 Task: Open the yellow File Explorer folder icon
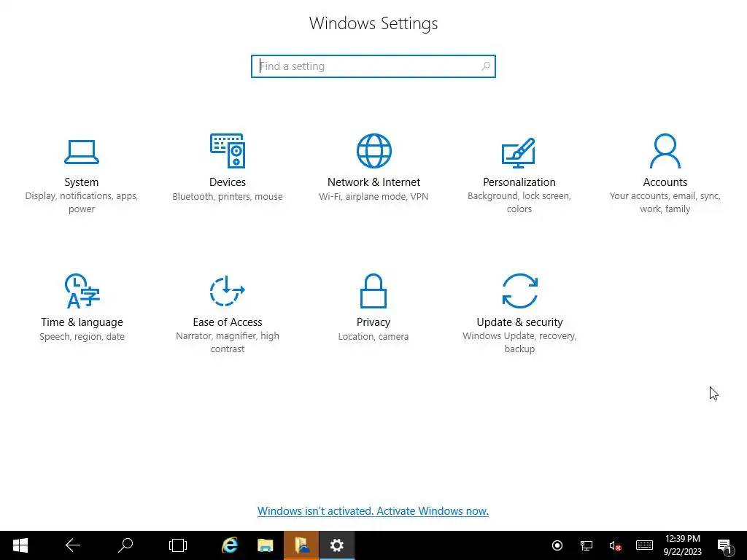[x=266, y=545]
